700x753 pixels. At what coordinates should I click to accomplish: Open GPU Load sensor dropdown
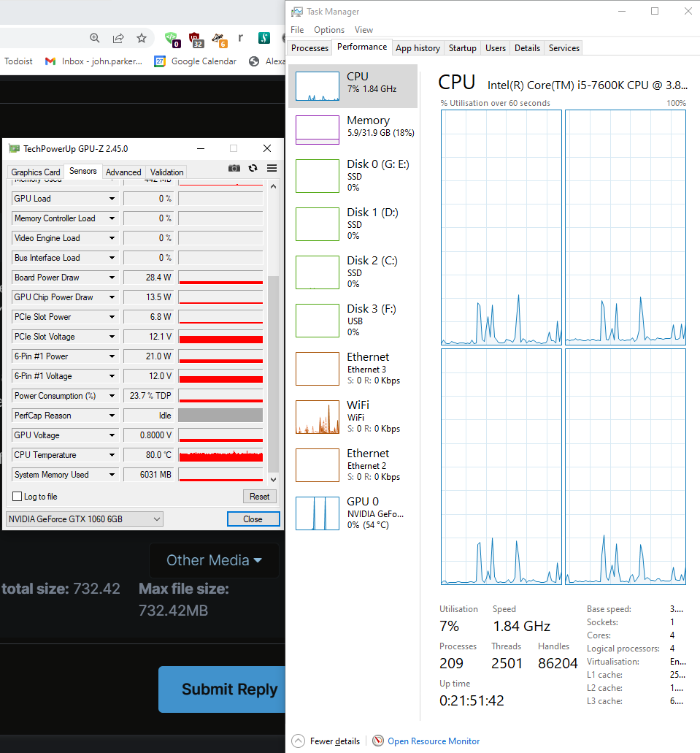click(x=112, y=199)
